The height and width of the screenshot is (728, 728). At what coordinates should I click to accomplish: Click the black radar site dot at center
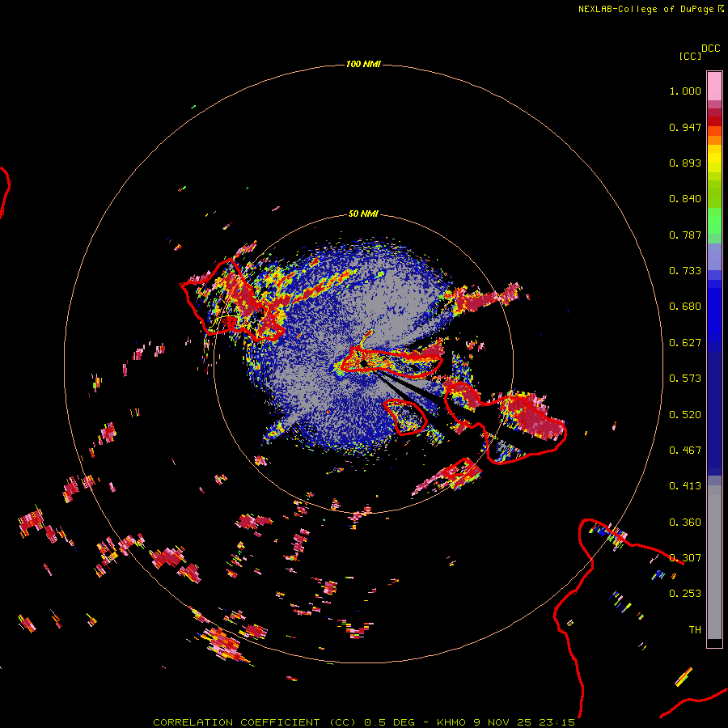point(364,363)
